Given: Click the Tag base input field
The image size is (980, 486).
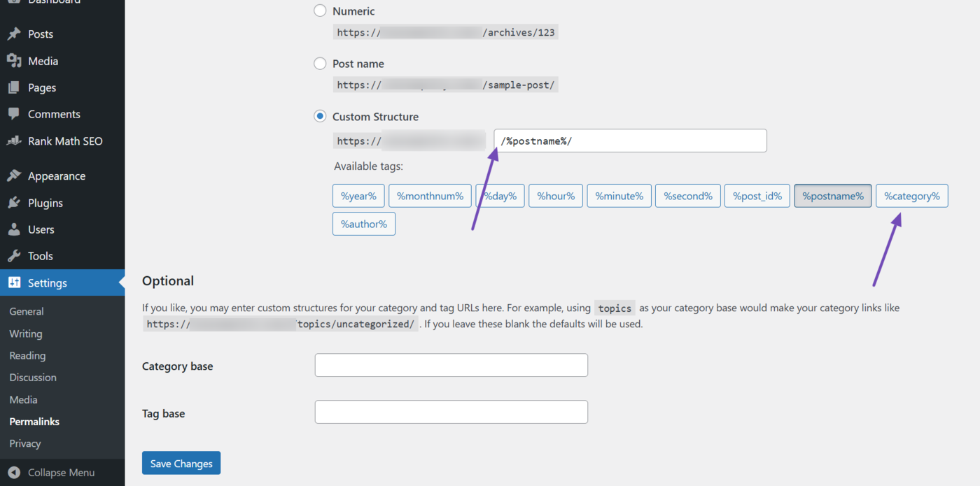Looking at the screenshot, I should tap(451, 412).
